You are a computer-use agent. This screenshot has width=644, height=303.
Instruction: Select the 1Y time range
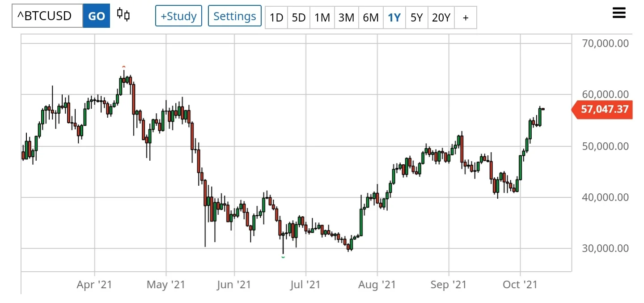coord(394,17)
